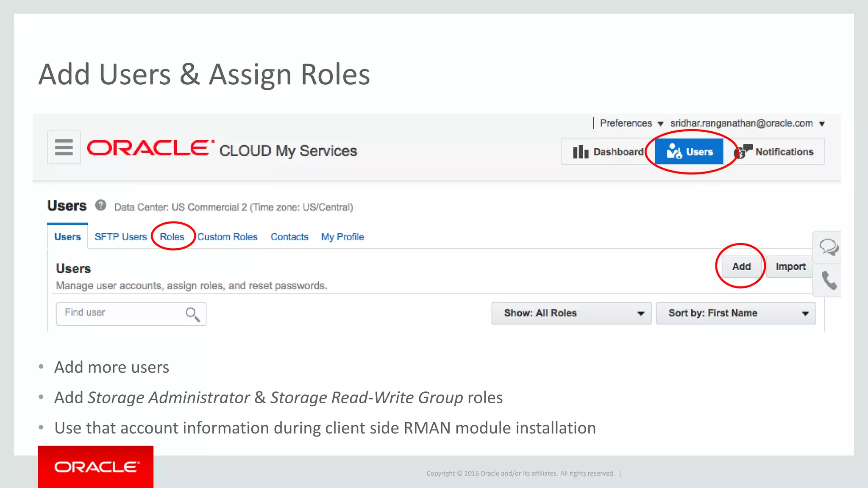The height and width of the screenshot is (488, 868).
Task: Click the 'Data Center: US Commercial 2' text
Action: tap(234, 207)
